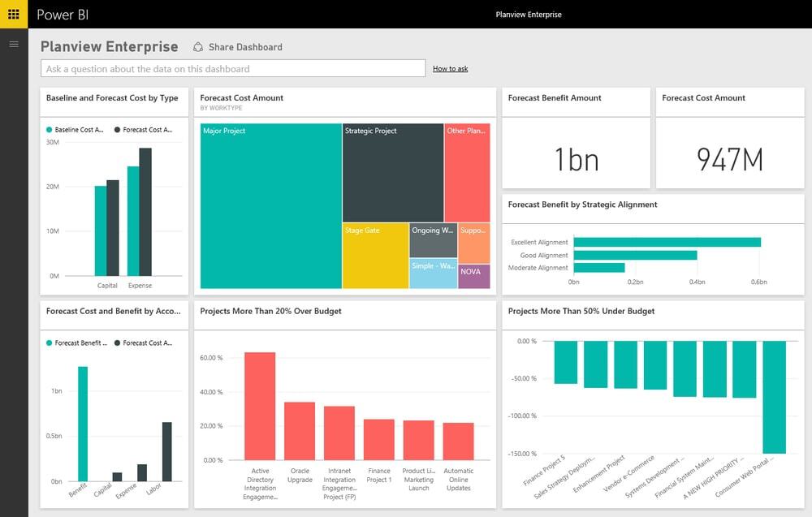Click the Expense forecast cost dark bar
812x517 pixels.
point(145,212)
